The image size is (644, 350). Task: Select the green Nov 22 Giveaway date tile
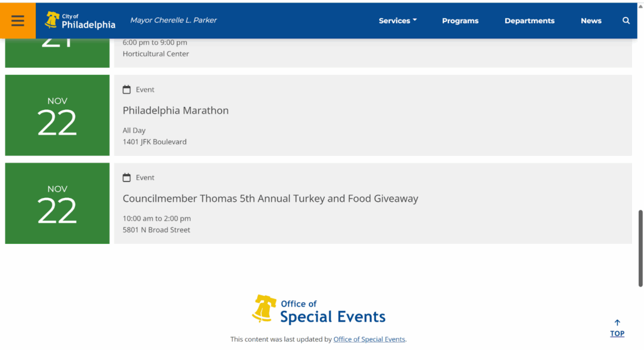click(x=57, y=203)
